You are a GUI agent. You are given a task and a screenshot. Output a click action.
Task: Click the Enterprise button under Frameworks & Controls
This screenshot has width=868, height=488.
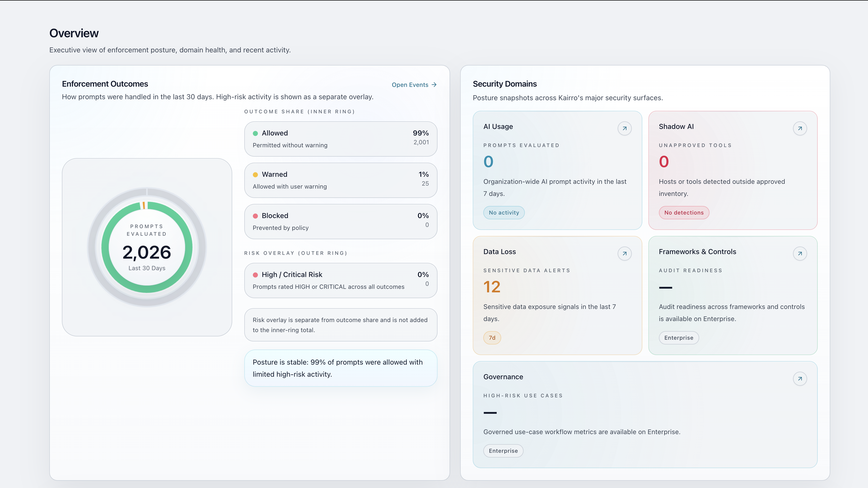coord(679,338)
